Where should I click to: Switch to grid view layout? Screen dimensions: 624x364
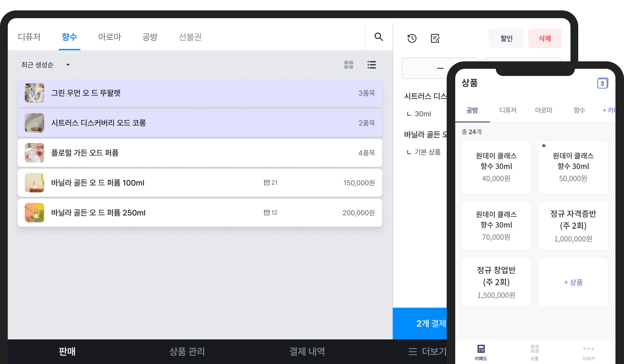pyautogui.click(x=349, y=65)
